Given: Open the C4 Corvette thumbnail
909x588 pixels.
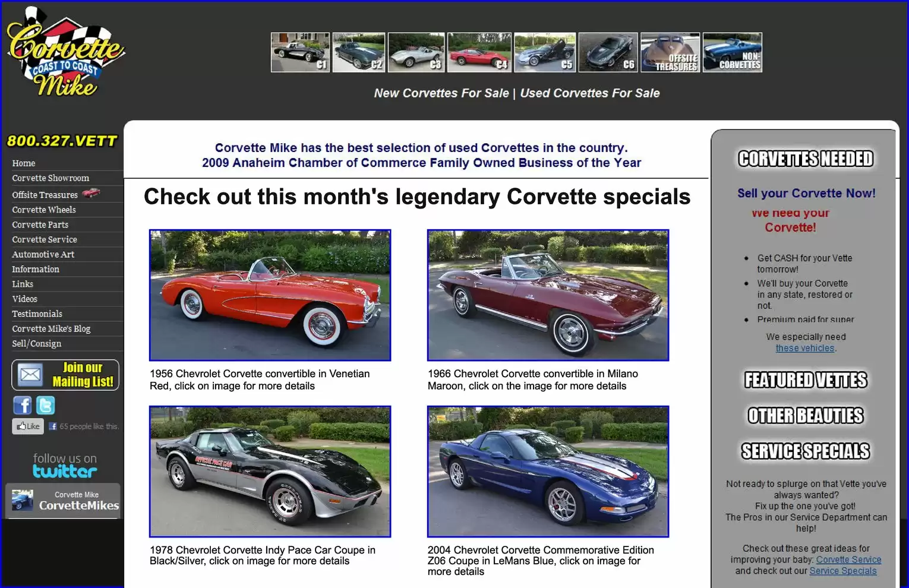Looking at the screenshot, I should pyautogui.click(x=479, y=52).
